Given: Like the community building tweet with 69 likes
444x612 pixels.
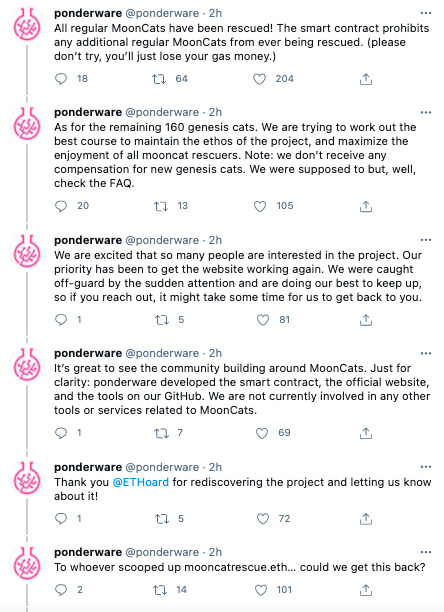Looking at the screenshot, I should pyautogui.click(x=262, y=433).
